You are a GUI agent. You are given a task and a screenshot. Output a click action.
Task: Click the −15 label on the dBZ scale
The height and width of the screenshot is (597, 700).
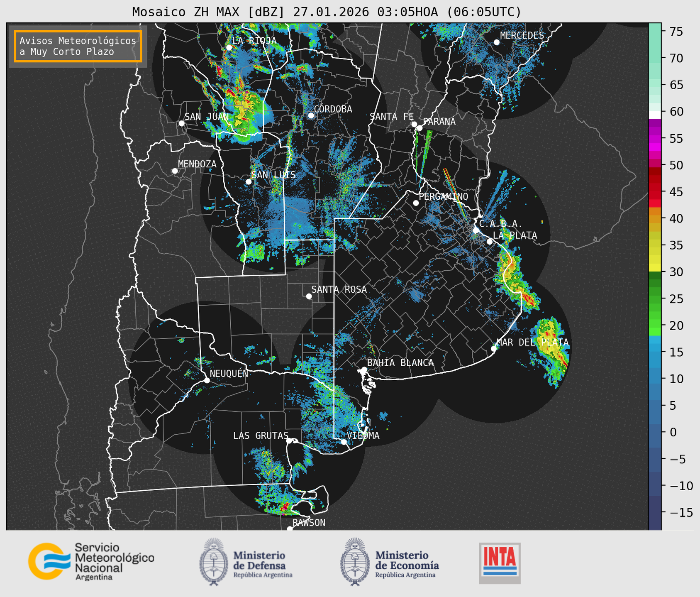coord(681,512)
